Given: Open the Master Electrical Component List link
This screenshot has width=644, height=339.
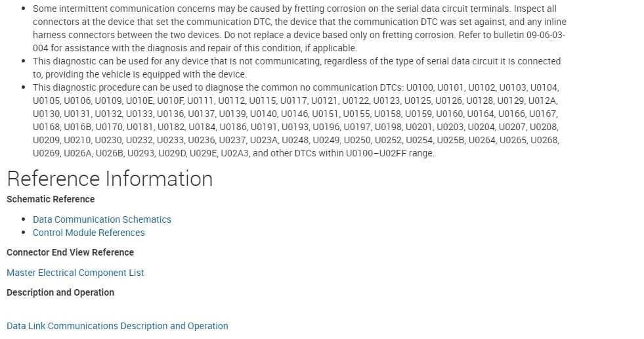Looking at the screenshot, I should 75,273.
